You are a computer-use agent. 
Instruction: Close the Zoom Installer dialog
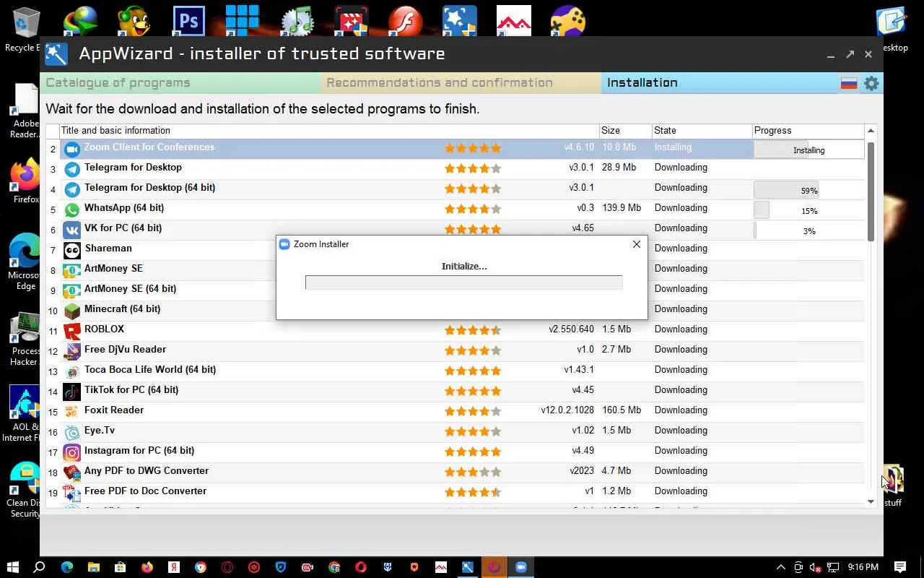point(637,244)
